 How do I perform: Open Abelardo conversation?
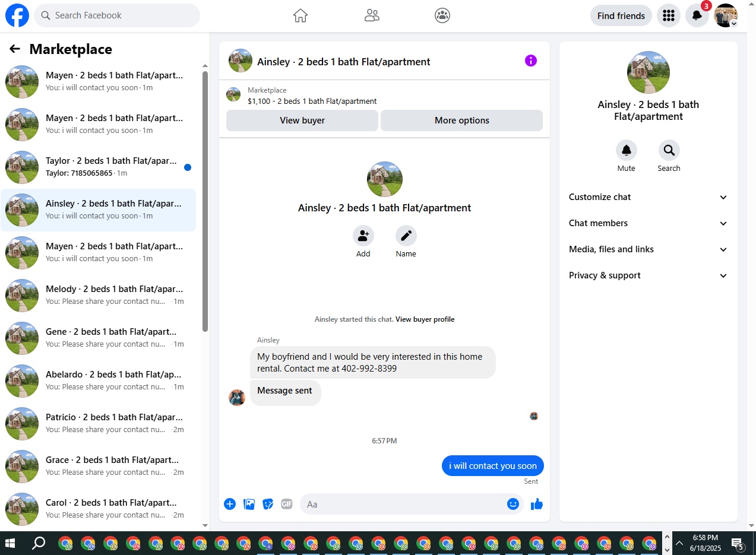pos(99,381)
